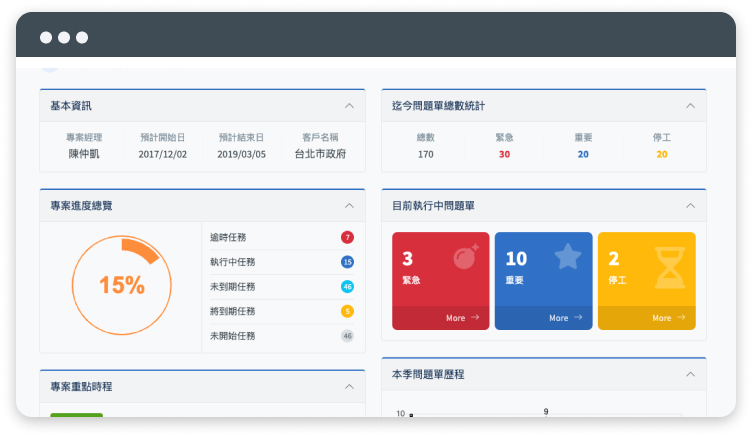Click yellow badge 5 for 將到期任務
The image size is (752, 437).
click(x=347, y=311)
